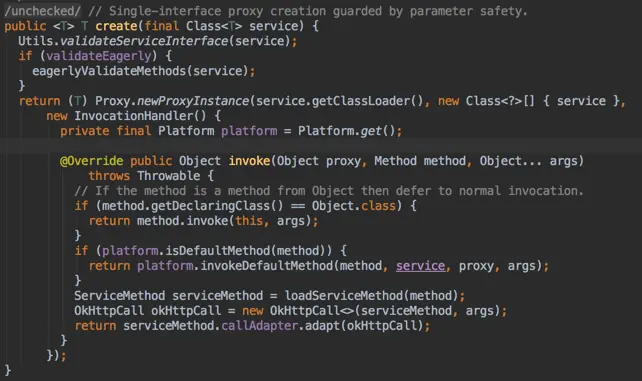Click the adapt(okHttpCall) method call
The width and height of the screenshot is (642, 381).
pos(364,326)
